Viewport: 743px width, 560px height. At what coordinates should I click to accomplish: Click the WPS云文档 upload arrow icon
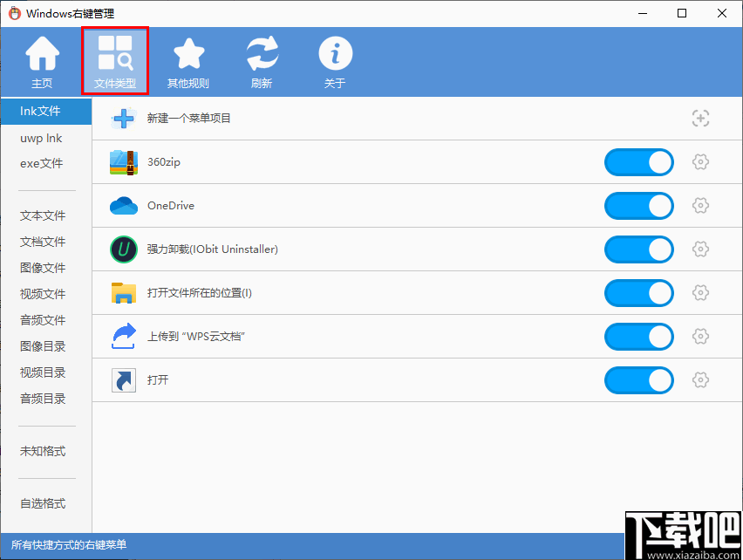coord(124,337)
